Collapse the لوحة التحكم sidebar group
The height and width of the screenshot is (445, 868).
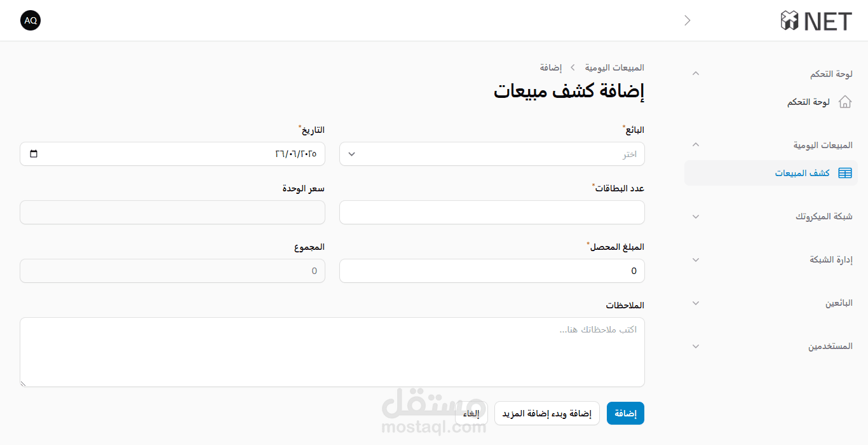[x=696, y=74]
